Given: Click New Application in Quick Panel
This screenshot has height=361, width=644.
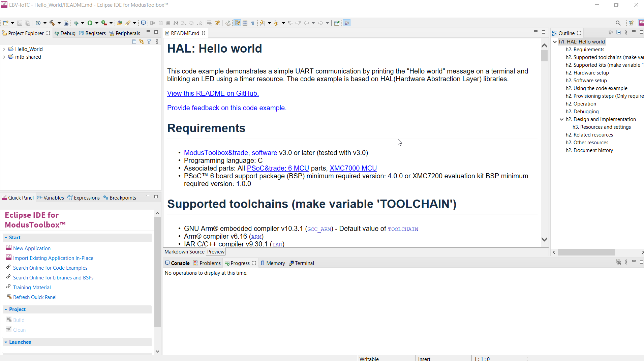Looking at the screenshot, I should coord(32,248).
